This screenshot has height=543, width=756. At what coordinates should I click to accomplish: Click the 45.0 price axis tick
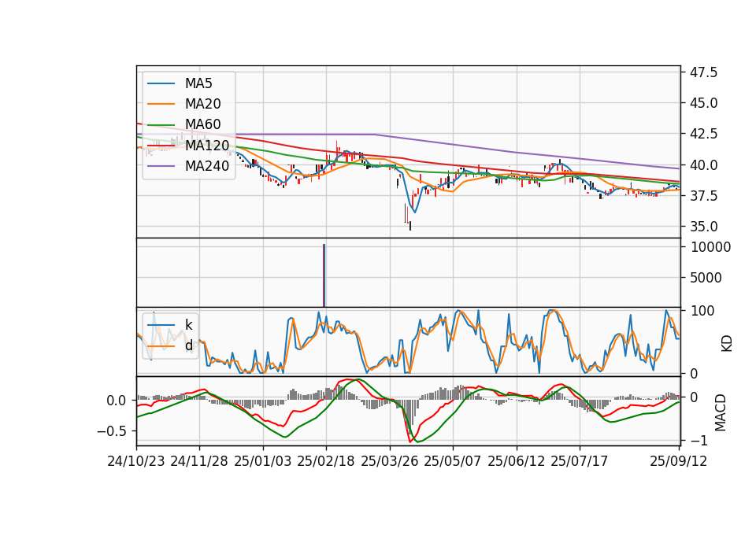(x=703, y=103)
